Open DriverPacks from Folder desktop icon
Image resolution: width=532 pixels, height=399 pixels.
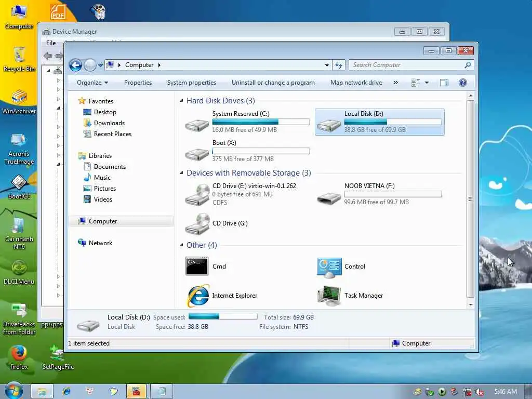click(19, 319)
